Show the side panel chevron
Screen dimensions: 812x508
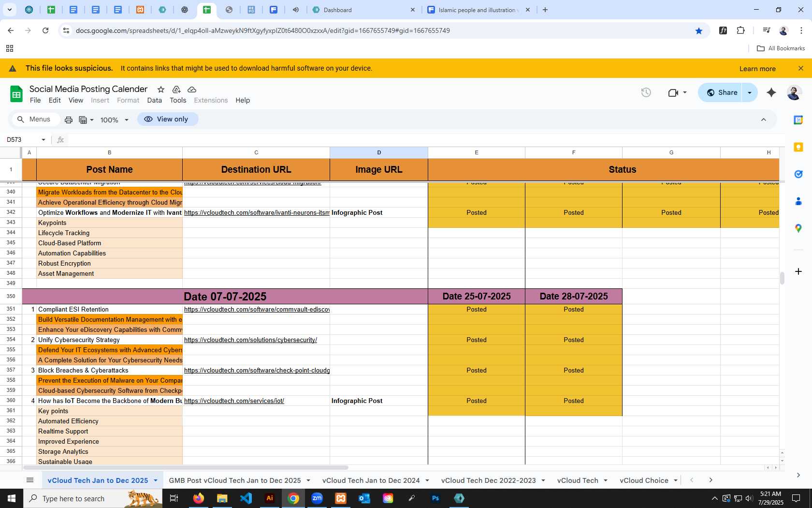pyautogui.click(x=798, y=475)
